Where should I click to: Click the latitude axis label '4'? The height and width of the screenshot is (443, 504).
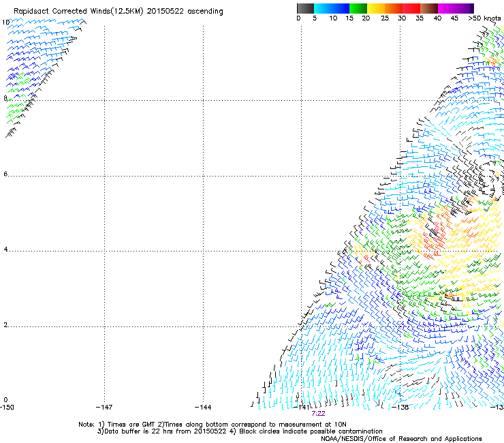[x=5, y=249]
